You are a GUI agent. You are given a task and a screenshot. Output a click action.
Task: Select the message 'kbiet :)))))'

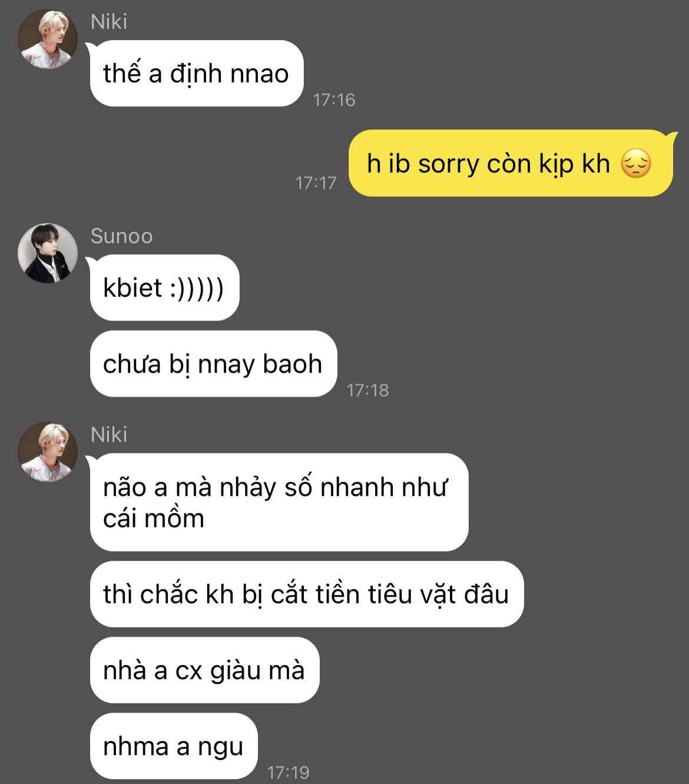165,288
